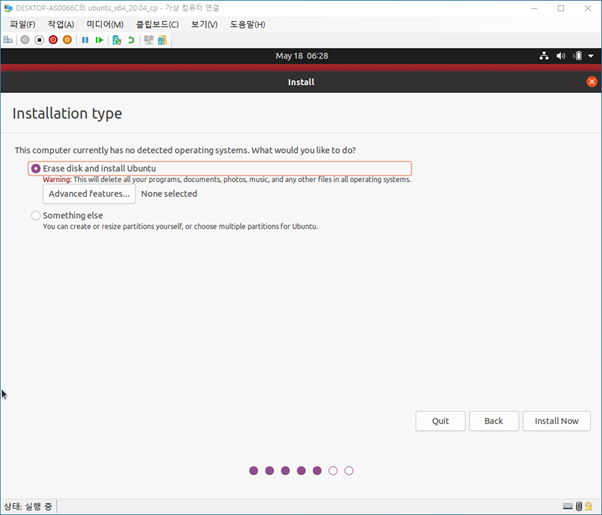This screenshot has width=602, height=515.
Task: Click the mouse status icon in the status bar
Action: (579, 506)
